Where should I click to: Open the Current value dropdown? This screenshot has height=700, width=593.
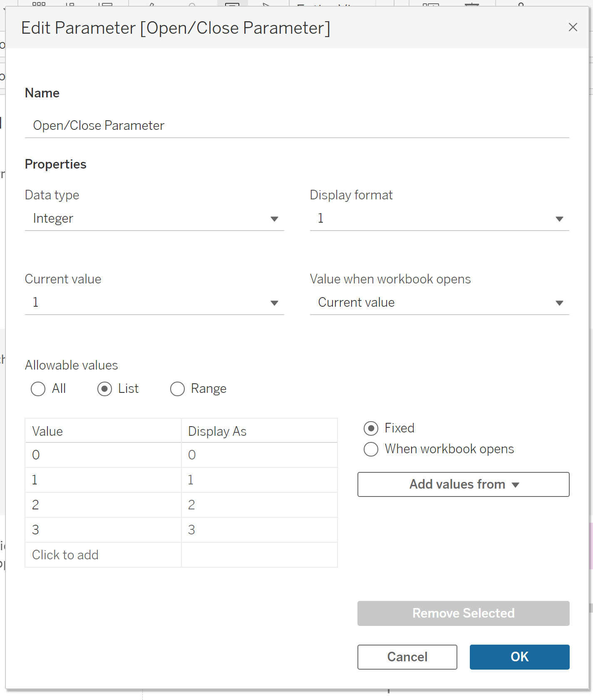(x=154, y=303)
